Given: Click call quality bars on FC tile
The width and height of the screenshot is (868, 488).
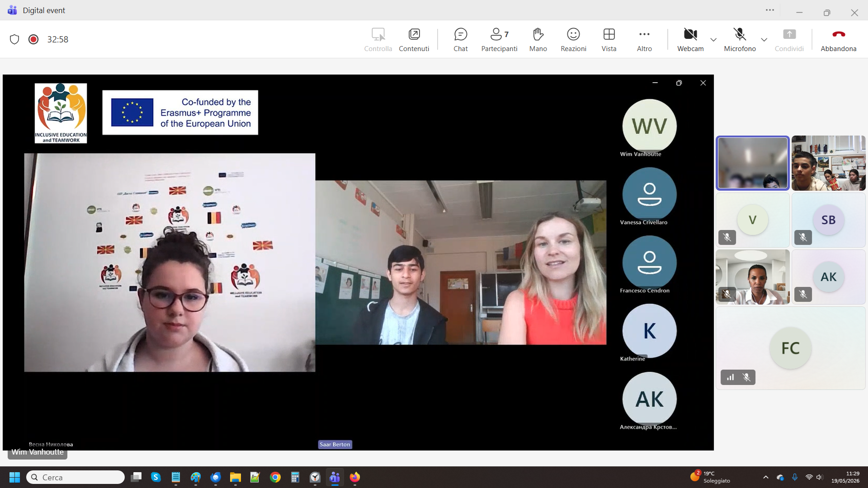Looking at the screenshot, I should [730, 377].
